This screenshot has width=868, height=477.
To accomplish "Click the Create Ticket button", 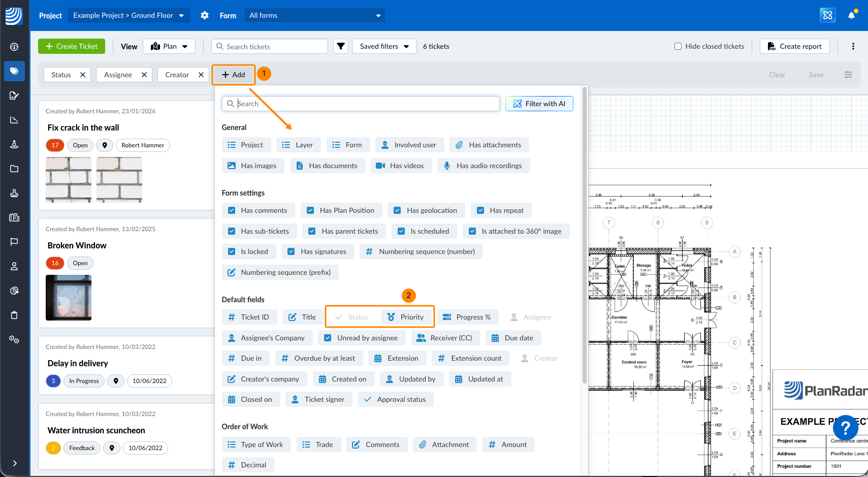I will pyautogui.click(x=72, y=46).
